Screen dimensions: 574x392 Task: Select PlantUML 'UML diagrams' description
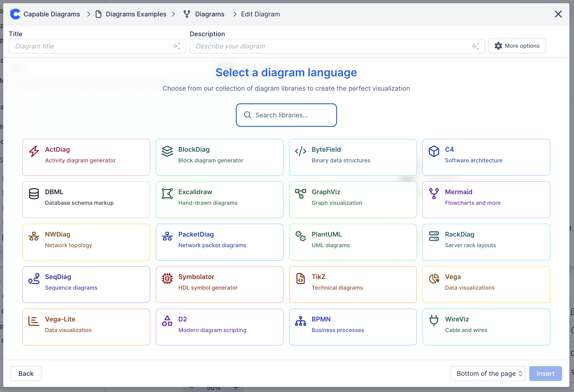(x=330, y=245)
